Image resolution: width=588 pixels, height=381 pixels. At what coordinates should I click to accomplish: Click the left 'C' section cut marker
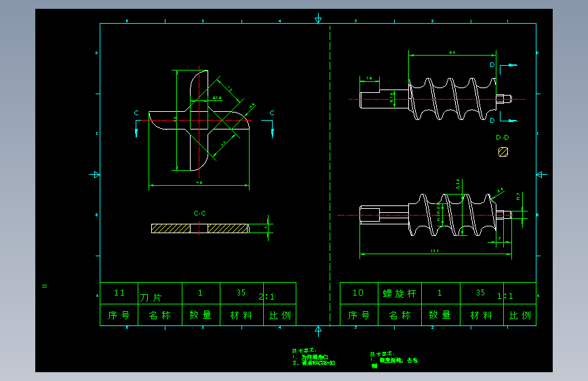tap(136, 113)
